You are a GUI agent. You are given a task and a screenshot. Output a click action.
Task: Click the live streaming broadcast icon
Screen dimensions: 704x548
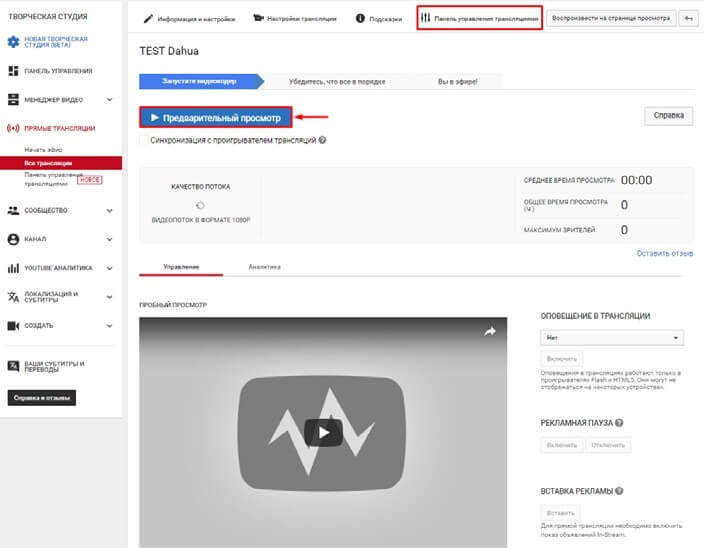(13, 128)
